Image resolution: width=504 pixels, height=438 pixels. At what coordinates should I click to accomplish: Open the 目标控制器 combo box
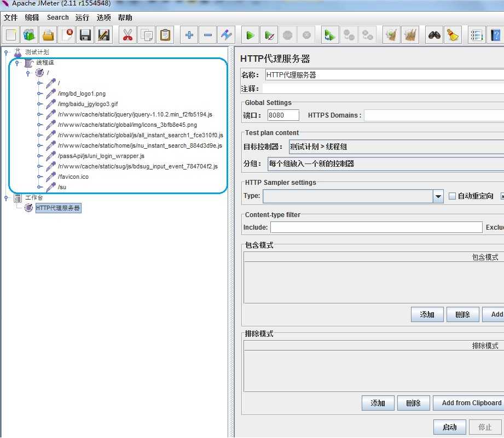click(x=396, y=147)
